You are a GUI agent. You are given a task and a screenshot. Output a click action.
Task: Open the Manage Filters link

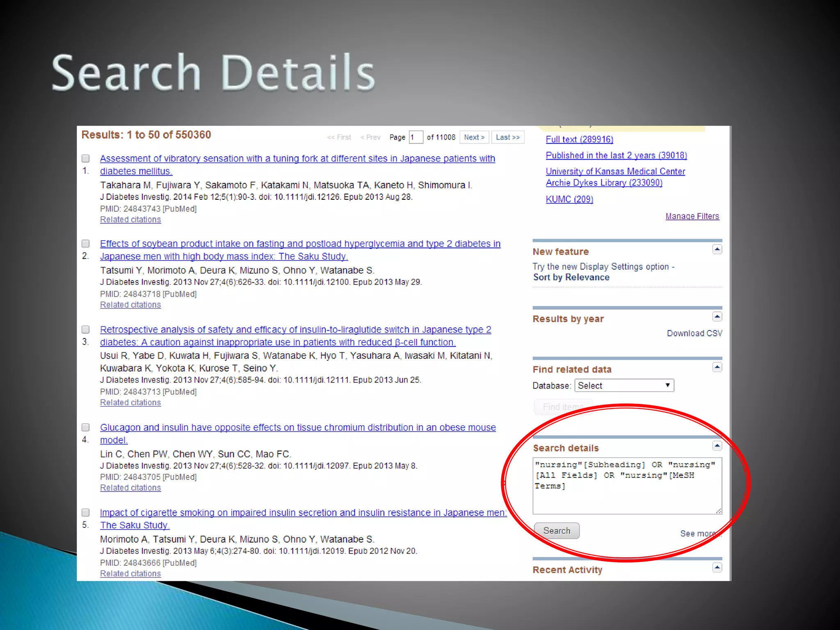tap(692, 216)
